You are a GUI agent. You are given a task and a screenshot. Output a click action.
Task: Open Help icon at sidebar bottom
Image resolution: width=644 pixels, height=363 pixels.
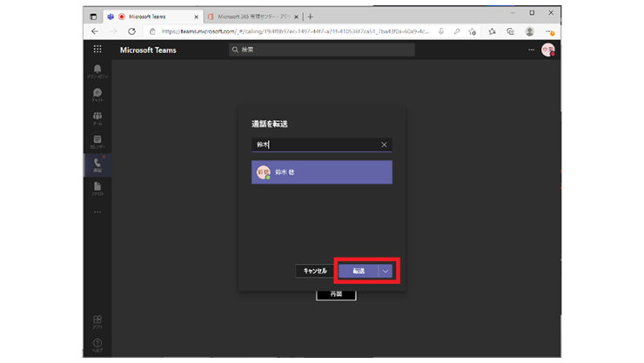[x=97, y=345]
